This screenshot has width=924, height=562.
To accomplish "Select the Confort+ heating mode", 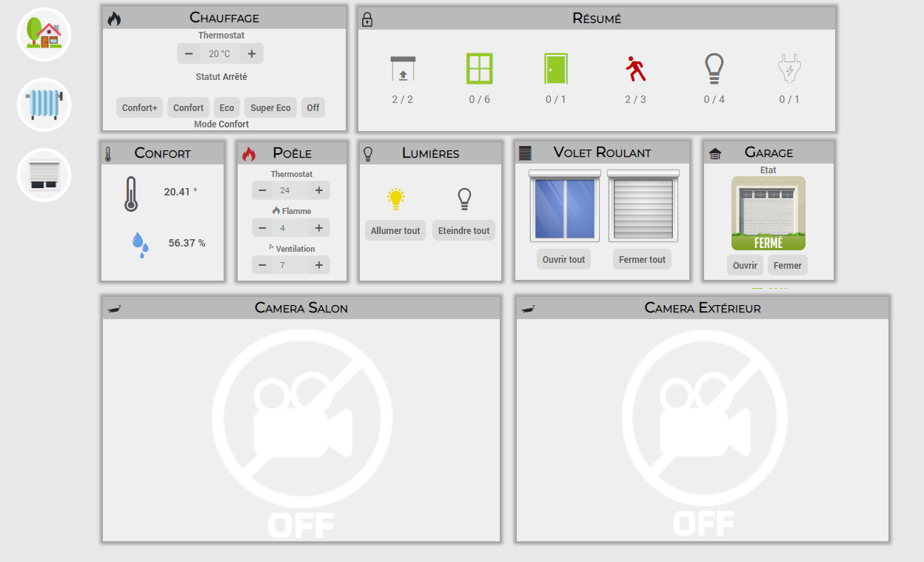I will coord(140,107).
